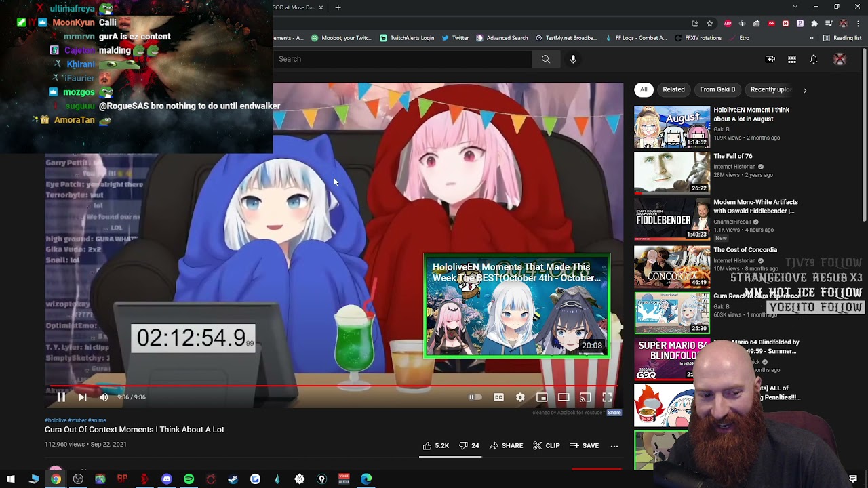Viewport: 868px width, 488px height.
Task: Skip to the next video
Action: tap(82, 397)
